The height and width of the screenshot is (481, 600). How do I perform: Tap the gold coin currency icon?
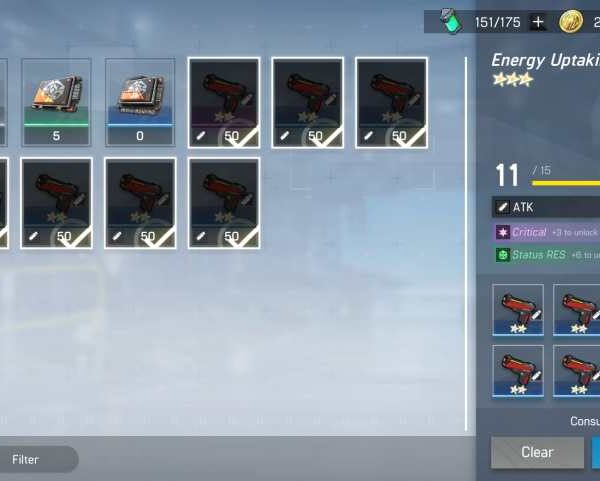[571, 21]
